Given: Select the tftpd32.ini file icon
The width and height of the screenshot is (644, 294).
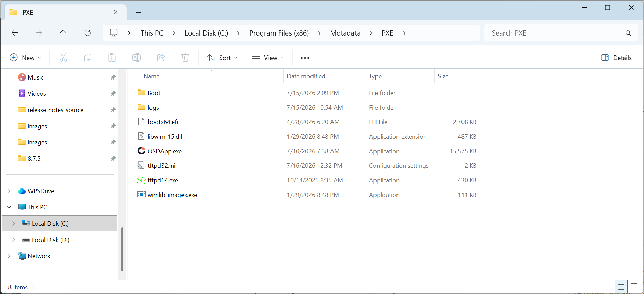Looking at the screenshot, I should point(142,165).
